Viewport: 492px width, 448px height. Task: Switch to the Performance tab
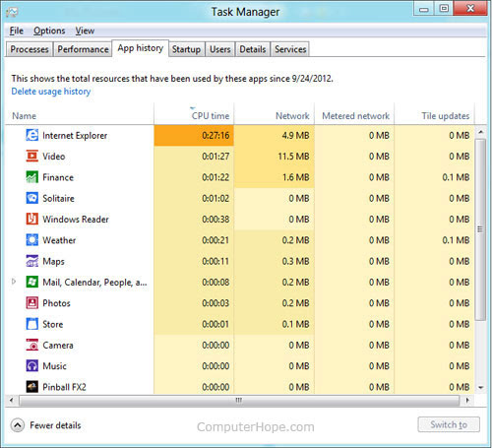click(x=83, y=49)
